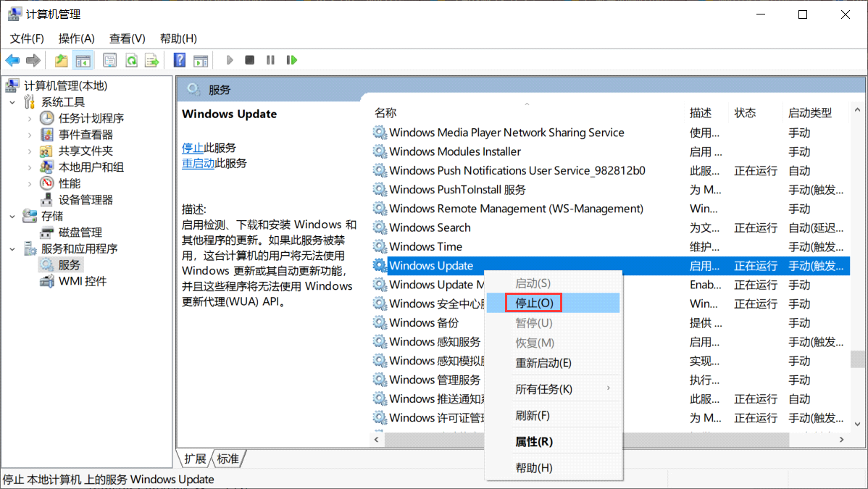
Task: Open Help using the question mark icon
Action: (x=179, y=59)
